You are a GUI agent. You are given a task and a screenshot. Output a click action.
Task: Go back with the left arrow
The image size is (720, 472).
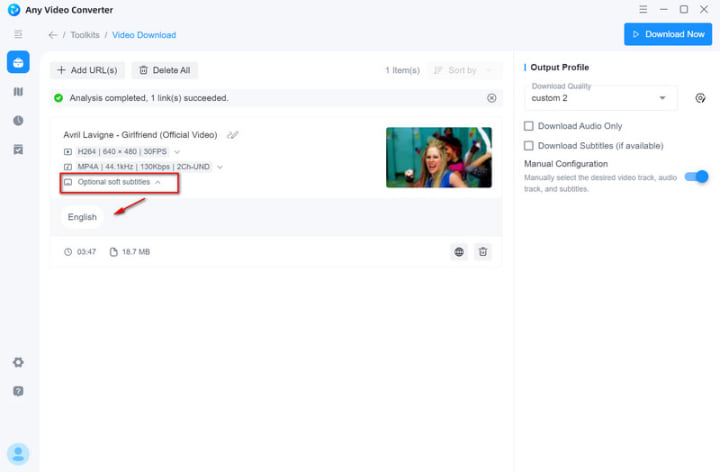click(53, 35)
